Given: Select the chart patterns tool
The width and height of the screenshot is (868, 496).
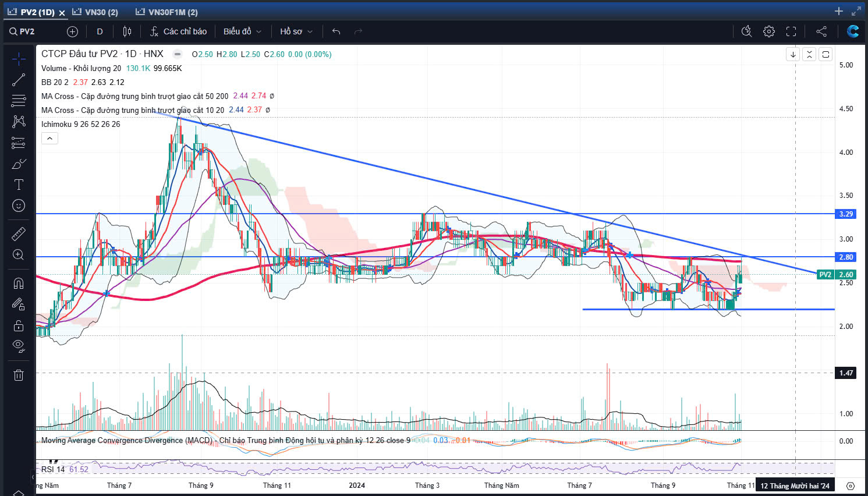Looking at the screenshot, I should pyautogui.click(x=19, y=121).
